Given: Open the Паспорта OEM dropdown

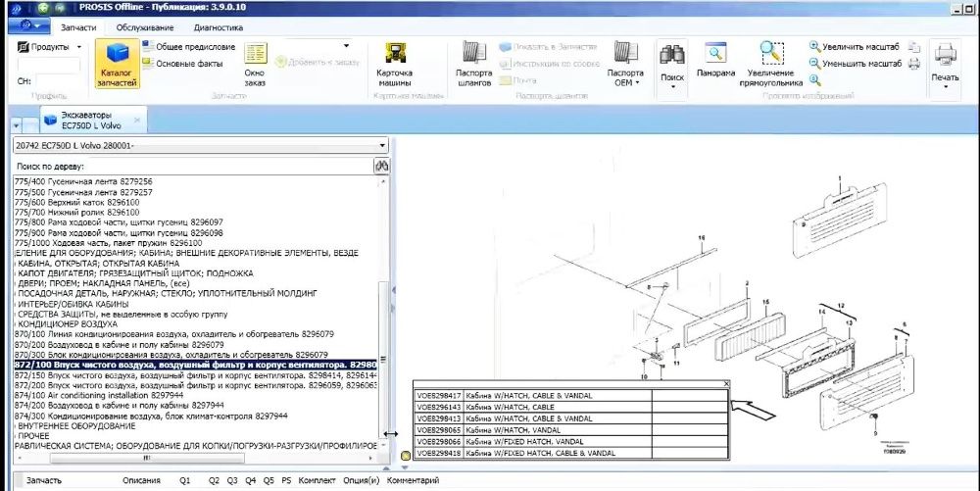Looking at the screenshot, I should (x=625, y=65).
